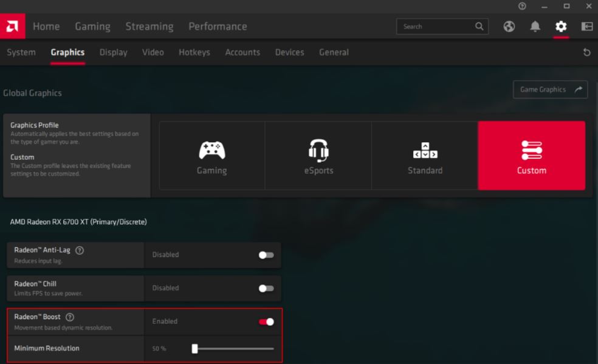Click the Game Graphics button
598x364 pixels.
click(x=550, y=89)
